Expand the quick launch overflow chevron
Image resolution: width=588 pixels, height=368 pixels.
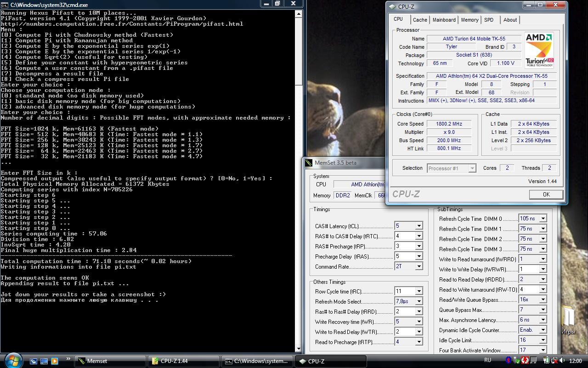[x=69, y=358]
